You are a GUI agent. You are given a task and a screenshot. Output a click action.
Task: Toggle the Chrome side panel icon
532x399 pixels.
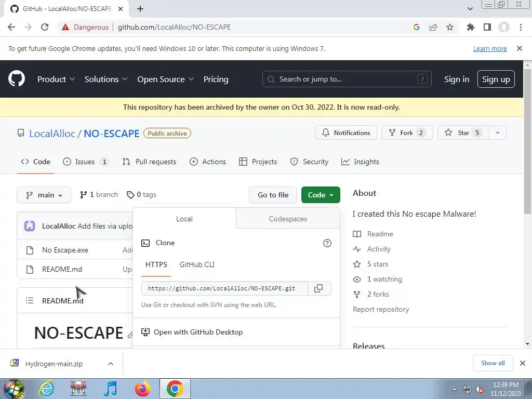487,27
